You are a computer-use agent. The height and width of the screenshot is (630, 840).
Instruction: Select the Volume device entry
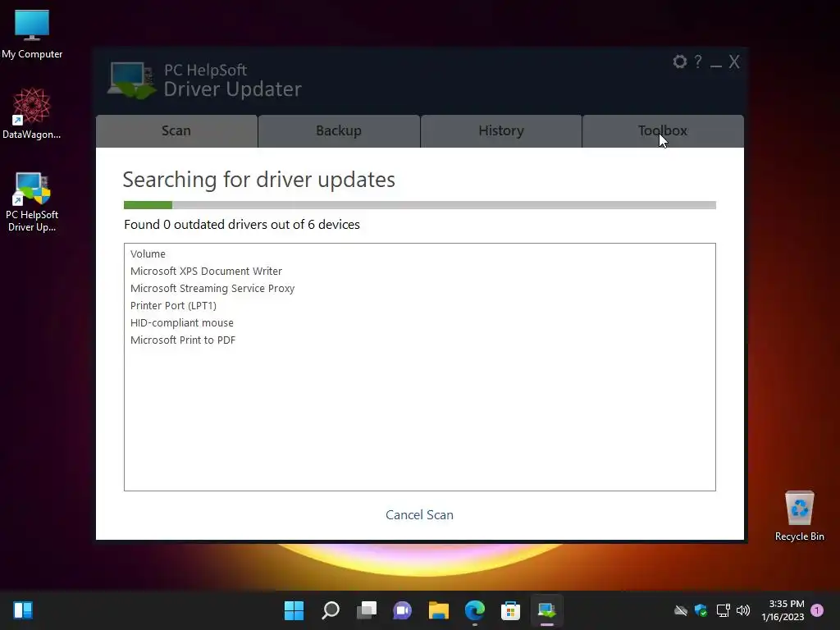pos(148,254)
